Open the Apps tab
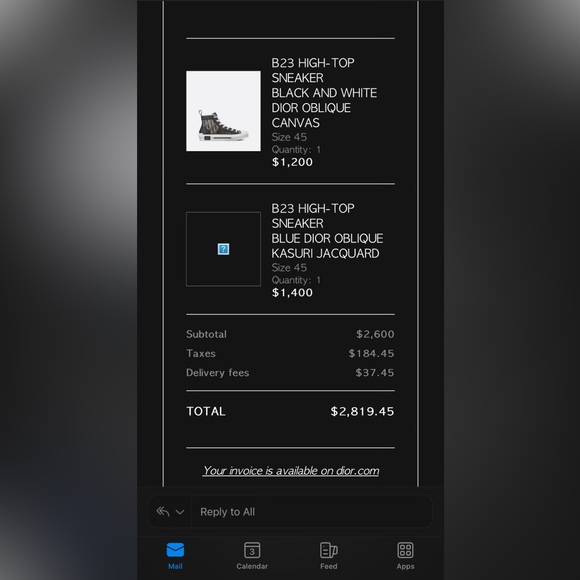 click(405, 556)
